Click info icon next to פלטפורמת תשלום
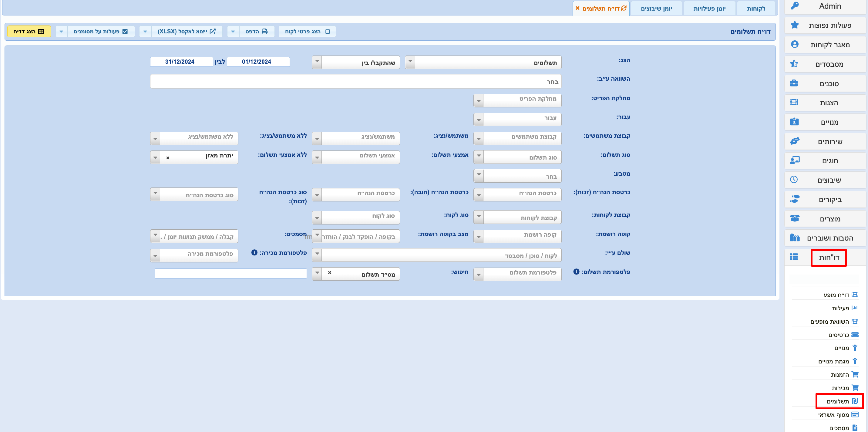Image resolution: width=868 pixels, height=432 pixels. pyautogui.click(x=576, y=272)
